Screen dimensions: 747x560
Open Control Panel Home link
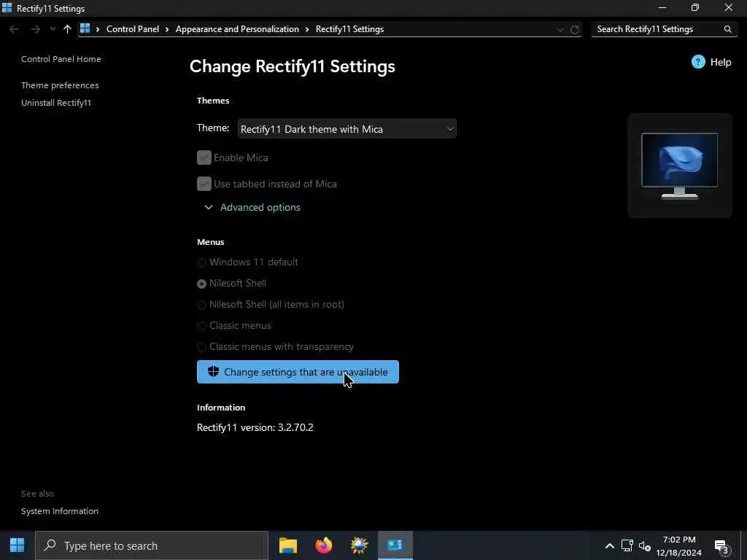pyautogui.click(x=61, y=59)
